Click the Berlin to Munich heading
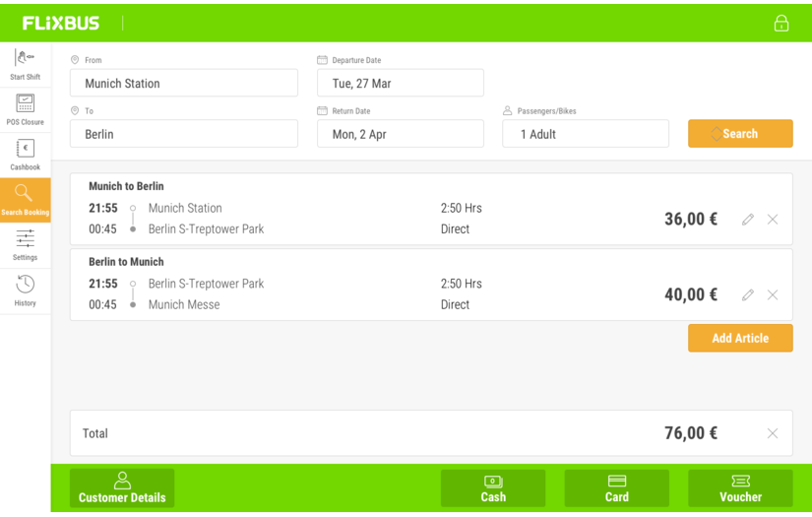Screen dimensions: 812x517 click(126, 262)
